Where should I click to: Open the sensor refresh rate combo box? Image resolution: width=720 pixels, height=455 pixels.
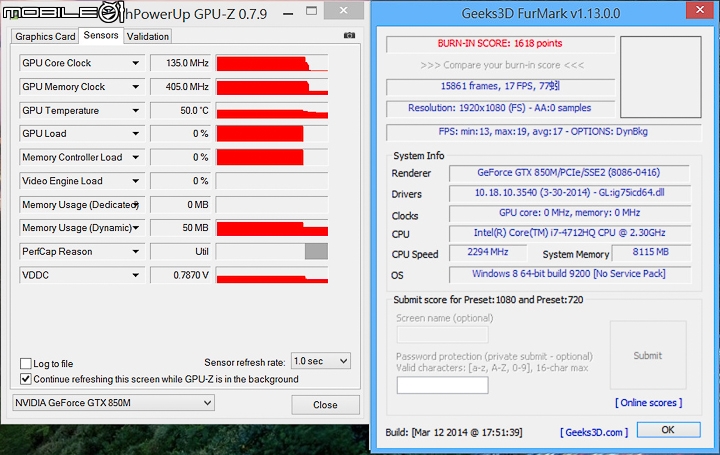tap(321, 361)
